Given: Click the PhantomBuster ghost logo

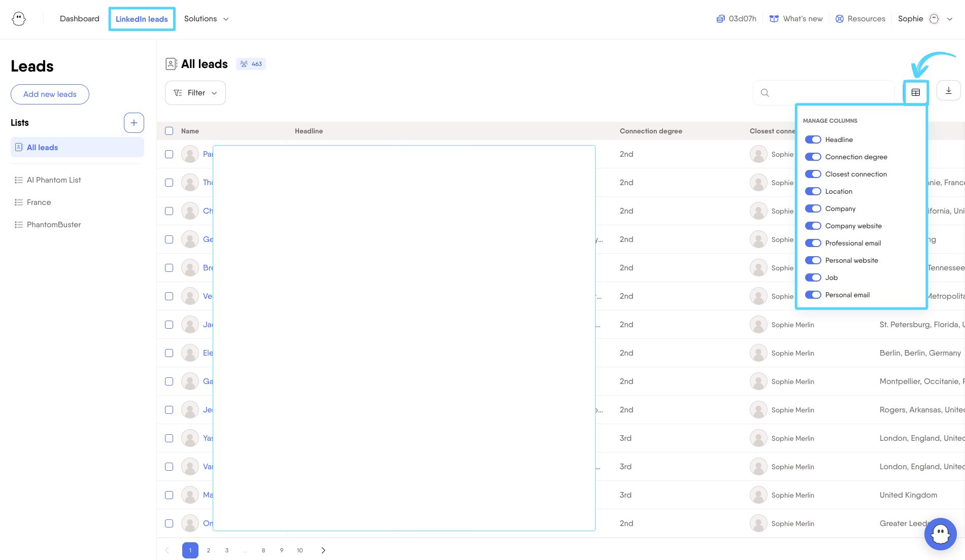Looking at the screenshot, I should [19, 19].
